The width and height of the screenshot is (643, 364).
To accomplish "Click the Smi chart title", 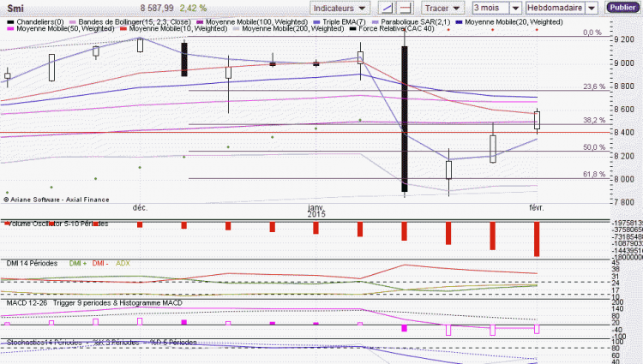I will pyautogui.click(x=15, y=9).
